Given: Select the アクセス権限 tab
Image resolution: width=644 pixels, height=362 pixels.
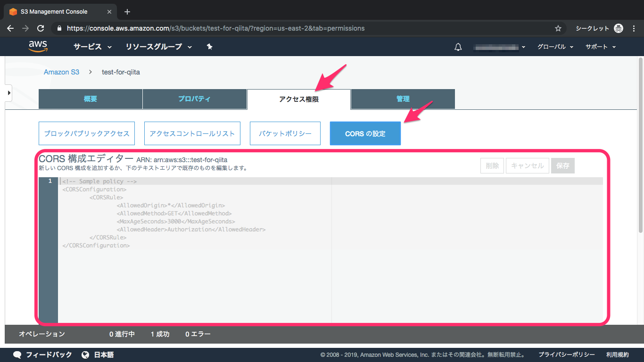Looking at the screenshot, I should point(299,99).
